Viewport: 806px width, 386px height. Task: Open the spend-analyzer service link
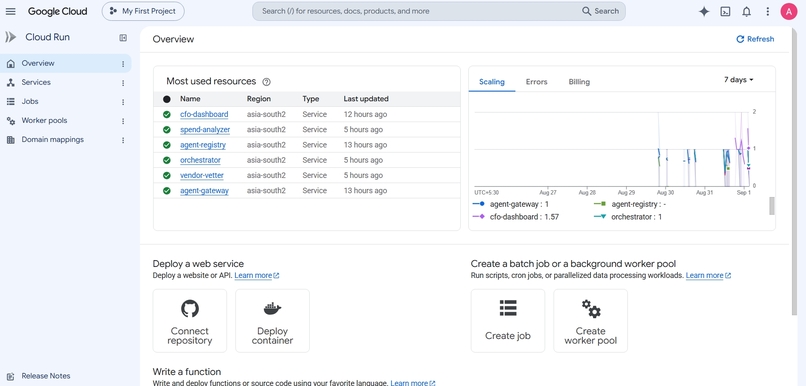[205, 130]
